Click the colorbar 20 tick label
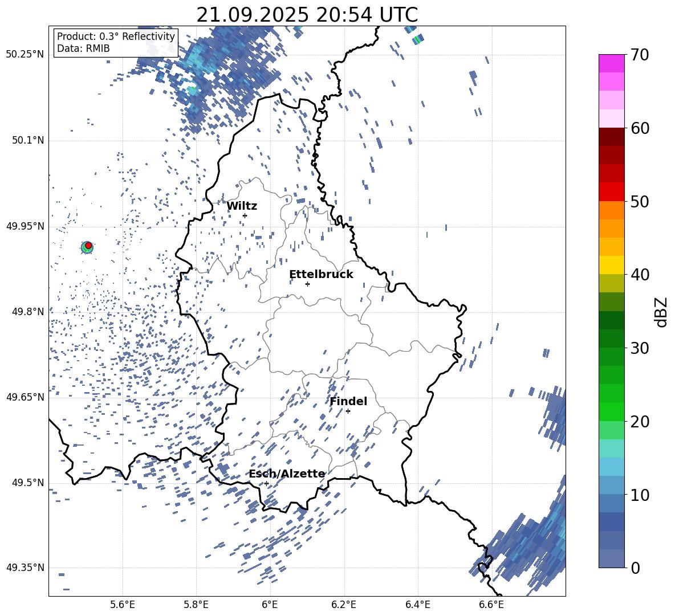 pyautogui.click(x=640, y=422)
